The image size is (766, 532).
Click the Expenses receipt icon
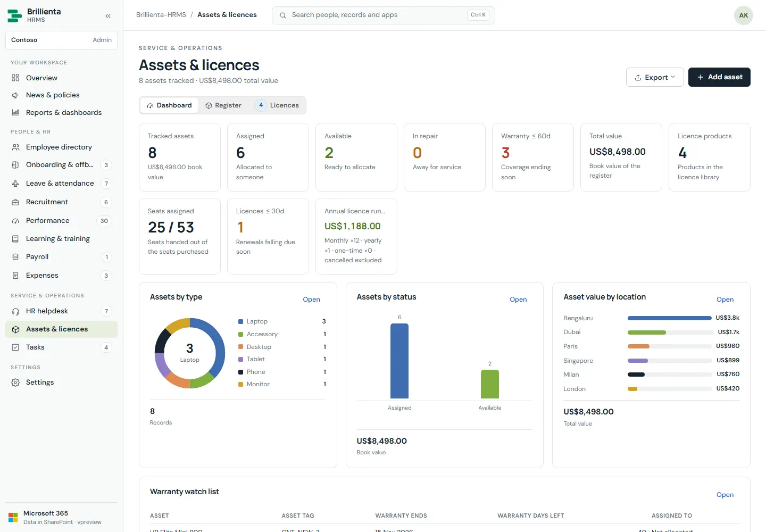pos(15,276)
